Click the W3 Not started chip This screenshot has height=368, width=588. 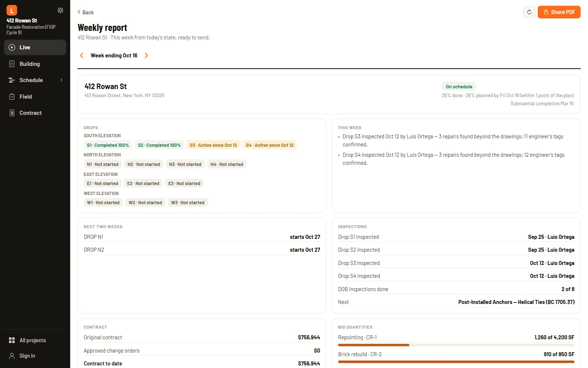[x=188, y=203]
